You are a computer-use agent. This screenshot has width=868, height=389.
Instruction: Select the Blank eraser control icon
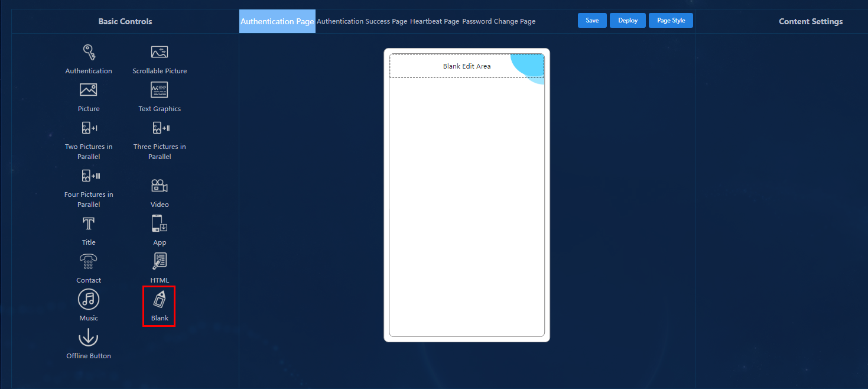160,299
